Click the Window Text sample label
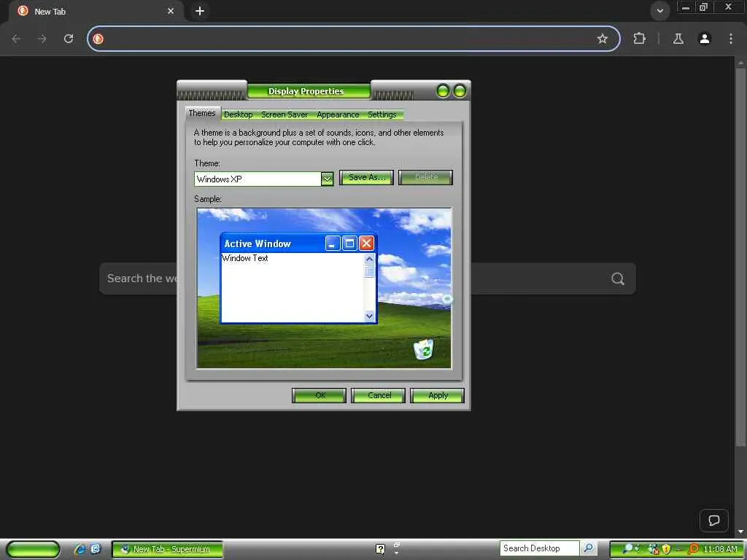Image resolution: width=747 pixels, height=560 pixels. [x=245, y=258]
